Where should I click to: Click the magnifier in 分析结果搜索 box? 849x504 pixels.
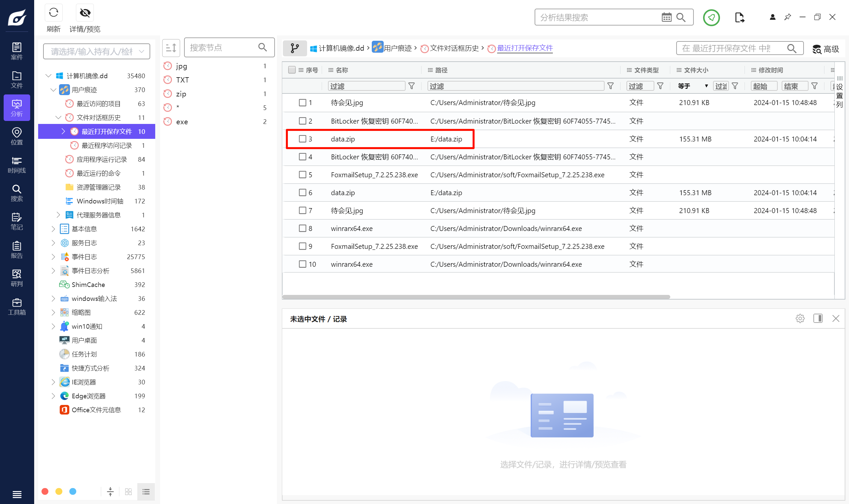pyautogui.click(x=681, y=17)
